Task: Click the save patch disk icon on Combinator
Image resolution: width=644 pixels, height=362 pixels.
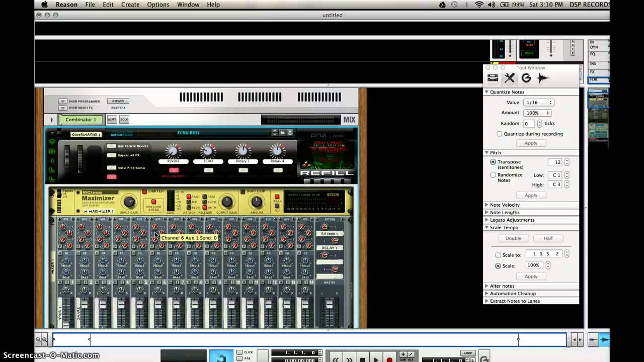Action: coord(290,133)
